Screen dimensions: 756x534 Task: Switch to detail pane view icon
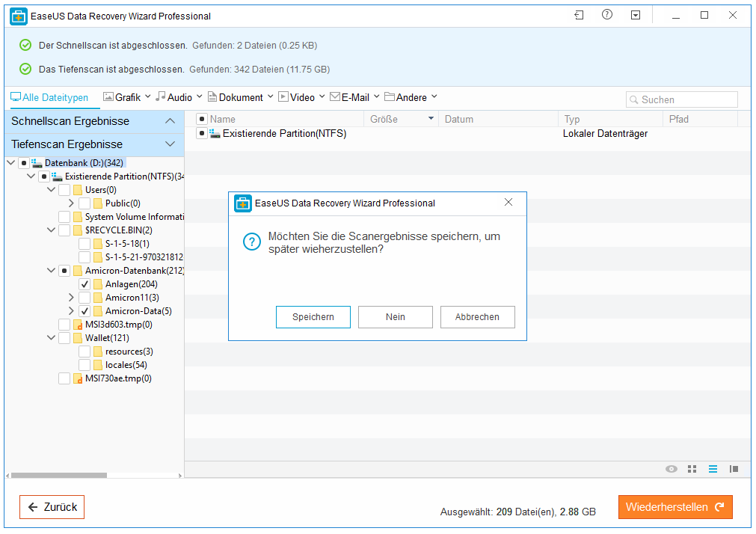tap(734, 469)
